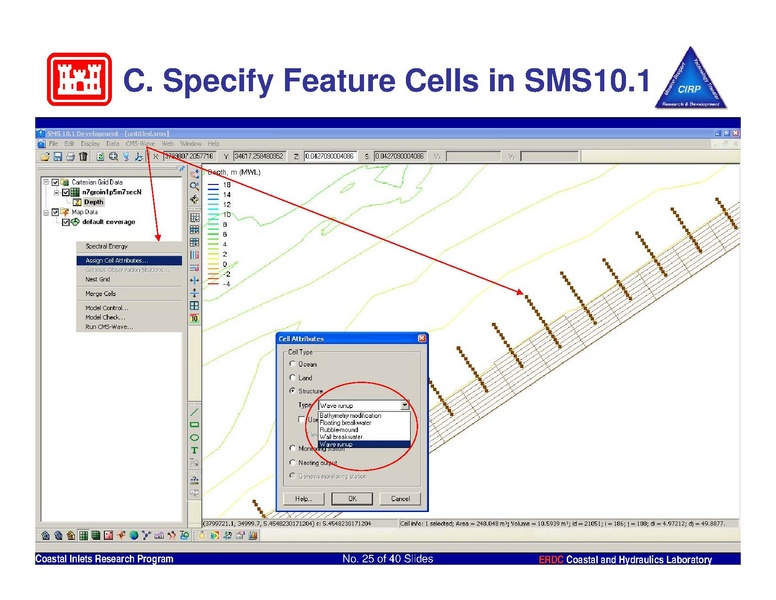Click the globe module icon in bottom bar

[134, 535]
